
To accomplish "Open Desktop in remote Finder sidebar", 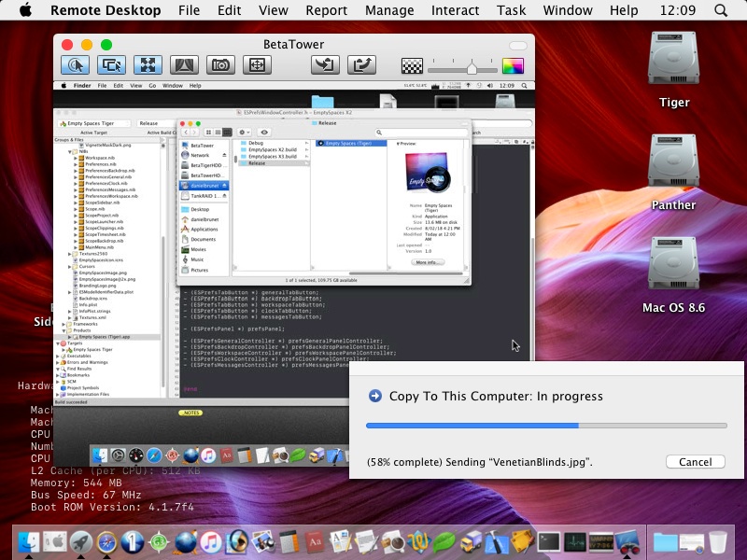I will tap(200, 209).
